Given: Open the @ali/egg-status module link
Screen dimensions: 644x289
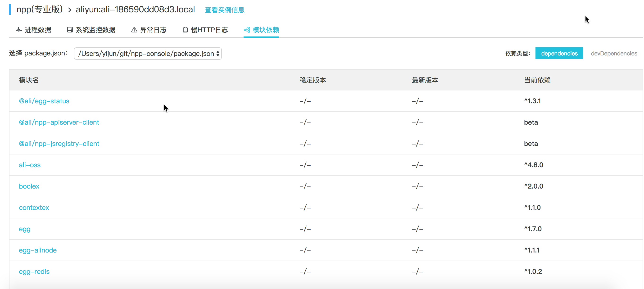Looking at the screenshot, I should click(44, 101).
